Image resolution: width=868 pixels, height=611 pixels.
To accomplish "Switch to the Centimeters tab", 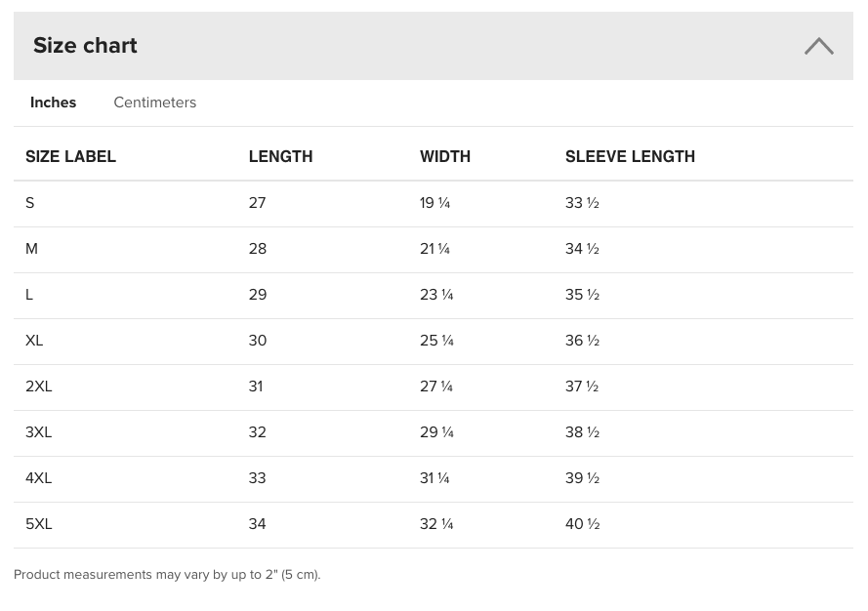I will 155,102.
